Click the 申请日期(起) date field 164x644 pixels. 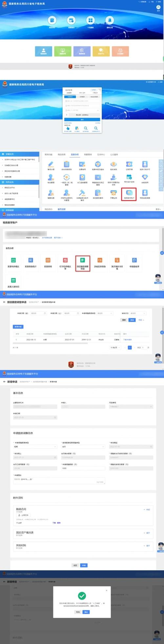pos(39,313)
